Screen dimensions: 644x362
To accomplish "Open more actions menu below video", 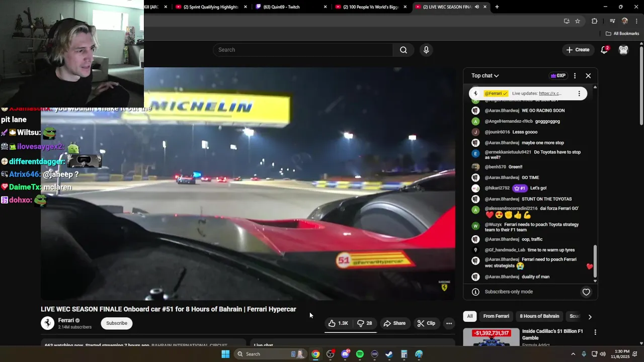I will (x=449, y=323).
